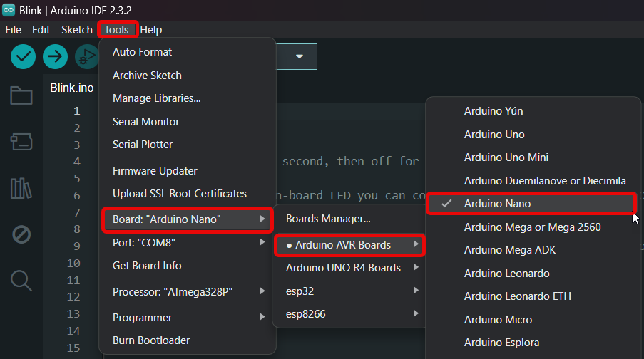Click line number 10 in gutter
The image size is (644, 359).
[x=73, y=264]
